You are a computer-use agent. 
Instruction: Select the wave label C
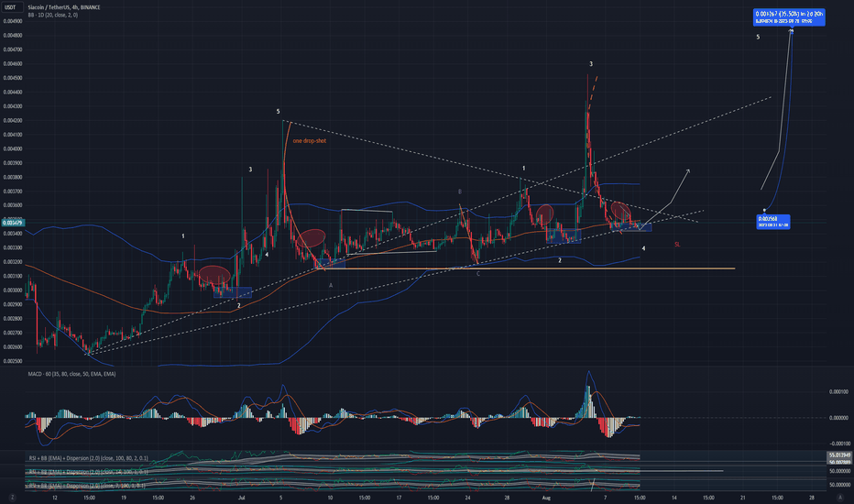click(478, 274)
